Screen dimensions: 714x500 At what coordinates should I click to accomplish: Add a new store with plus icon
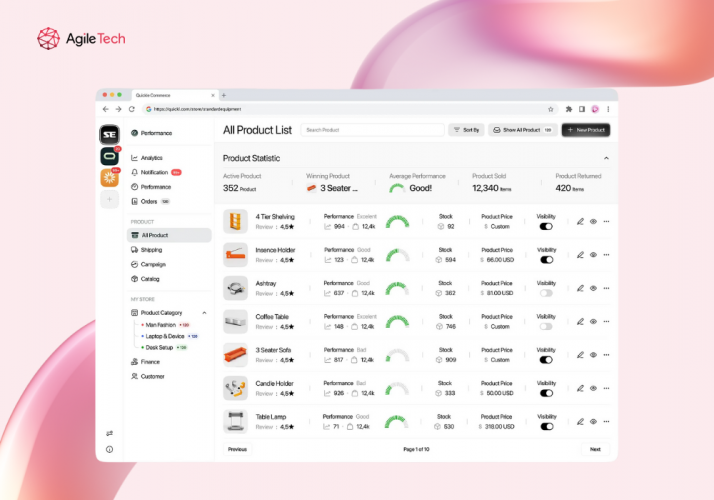[x=109, y=199]
